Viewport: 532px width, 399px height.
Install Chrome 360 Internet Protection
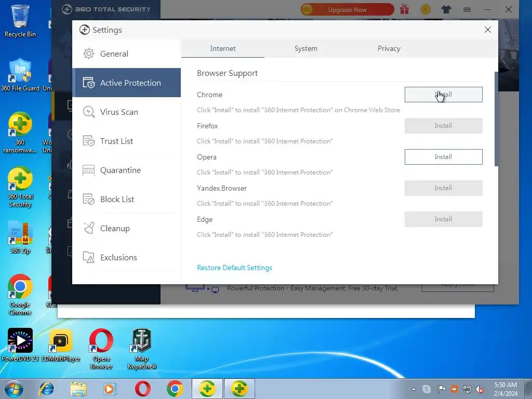444,95
